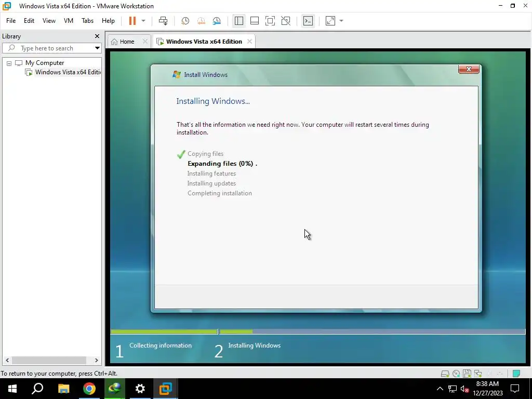The width and height of the screenshot is (532, 399).
Task: Click Send Ctrl+Alt+Del toolbar icon
Action: (x=163, y=21)
